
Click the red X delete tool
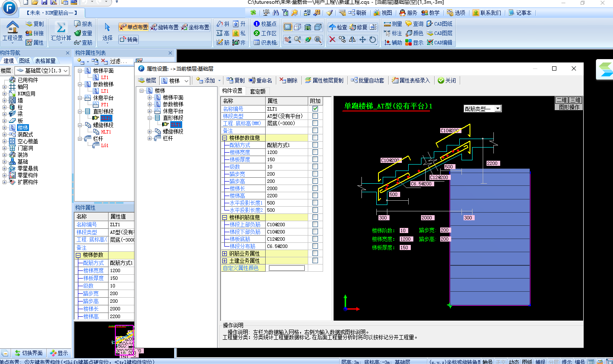click(332, 40)
